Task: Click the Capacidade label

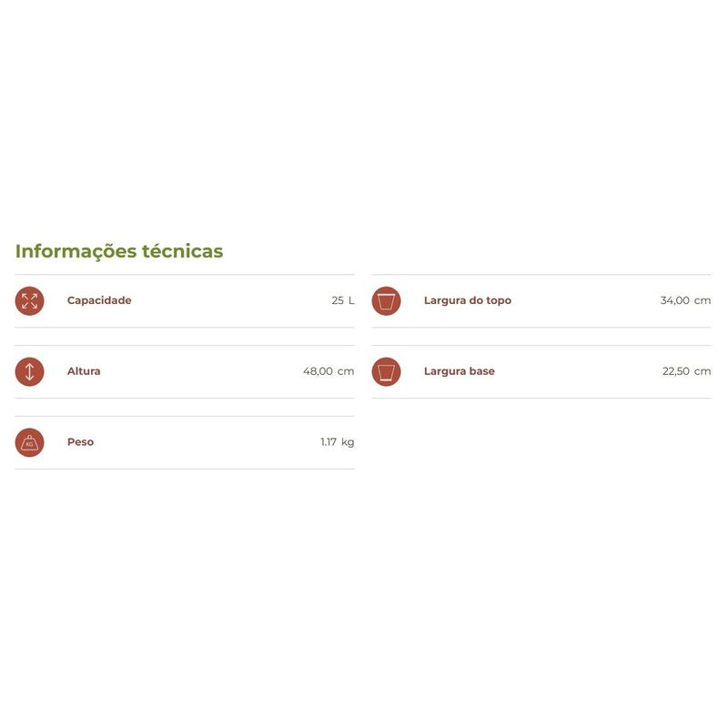Action: (x=99, y=300)
